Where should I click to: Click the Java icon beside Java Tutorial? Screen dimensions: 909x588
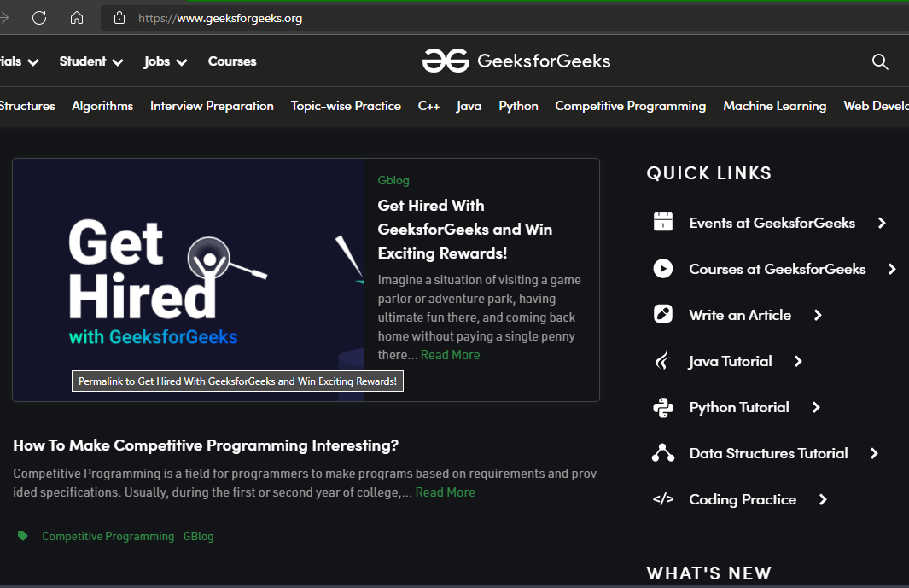[663, 361]
